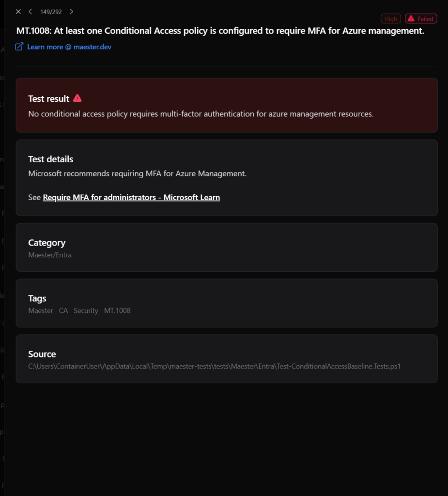Click the Maester/Entra category text

[50, 255]
